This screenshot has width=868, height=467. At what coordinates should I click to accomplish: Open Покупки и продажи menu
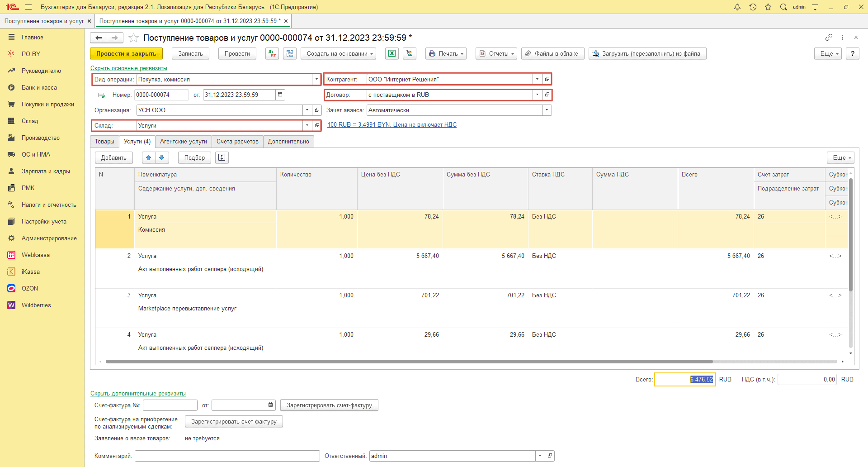42,105
